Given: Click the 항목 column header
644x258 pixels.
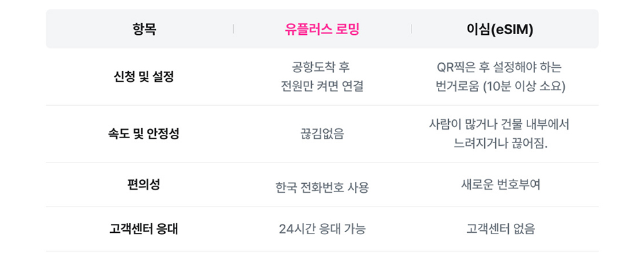Looking at the screenshot, I should tap(144, 29).
